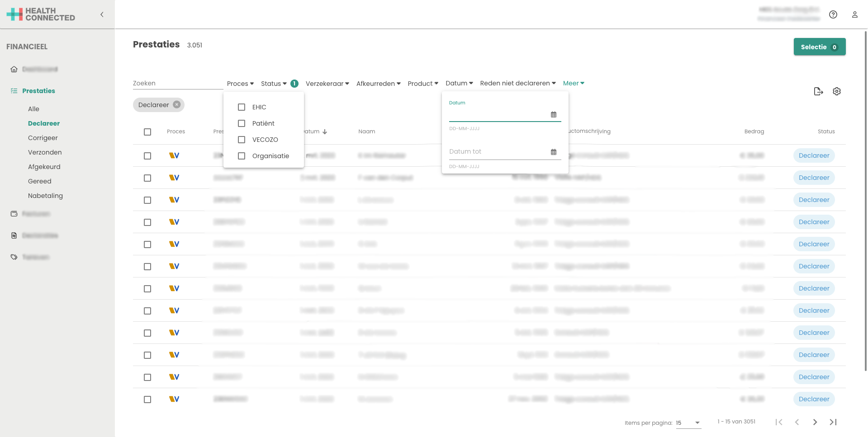Click the export icon above the table
Image resolution: width=868 pixels, height=437 pixels.
point(818,91)
